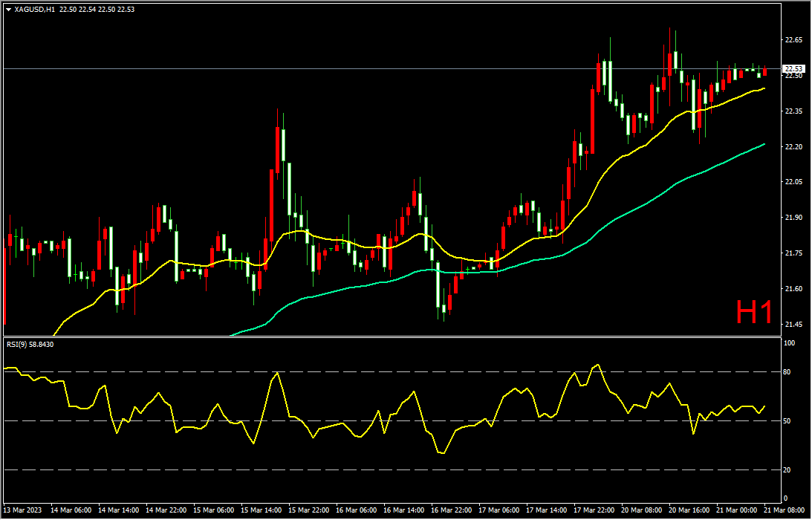Click the 15 Mar 22:00 time label
Image resolution: width=812 pixels, height=520 pixels.
pyautogui.click(x=309, y=510)
